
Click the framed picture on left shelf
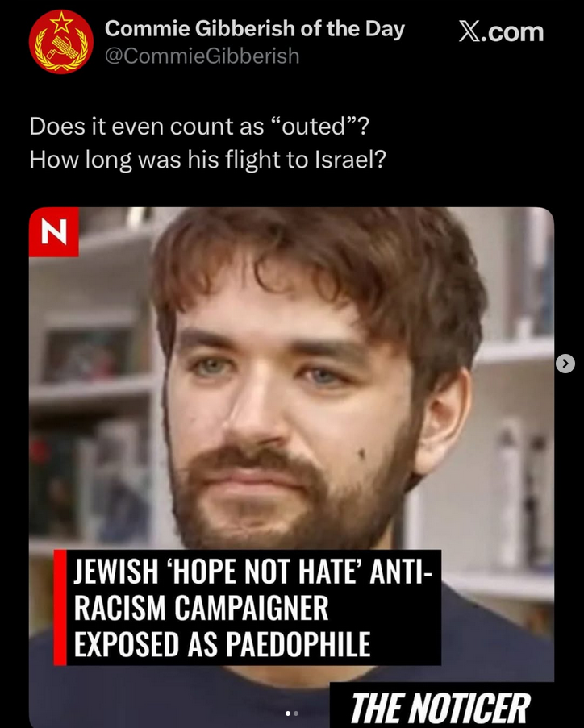click(87, 354)
